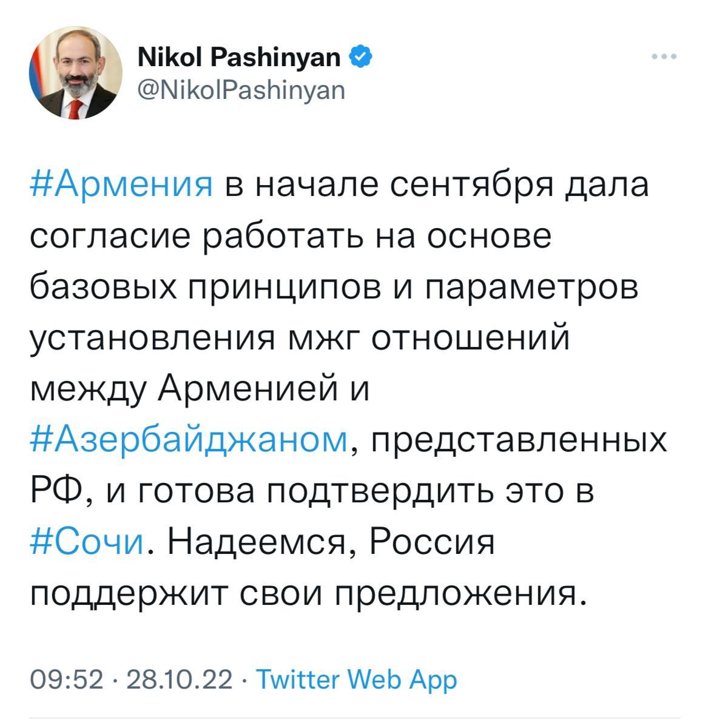Click the word "подтвердить" in the tweet
705x728 pixels.
click(x=377, y=489)
